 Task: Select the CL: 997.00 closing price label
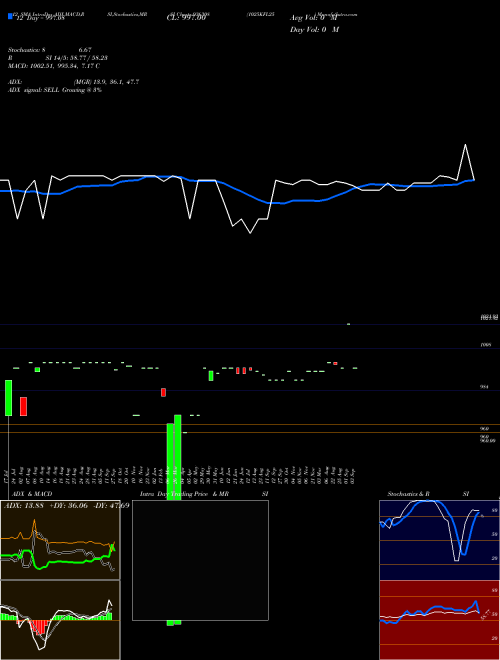pyautogui.click(x=186, y=18)
